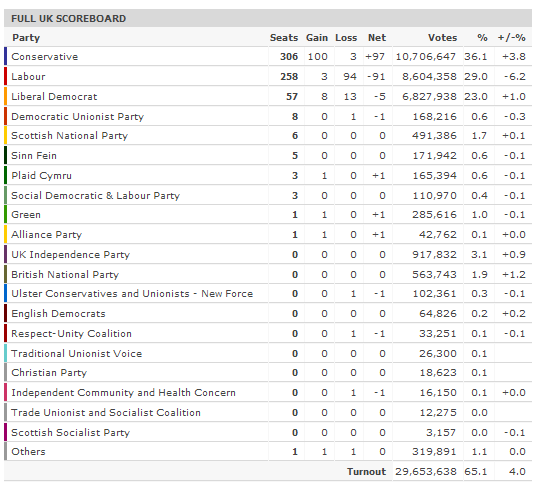Screen dimensions: 536x485
Task: Select Trade Unionist and Socialist Coalition
Action: [x=106, y=413]
